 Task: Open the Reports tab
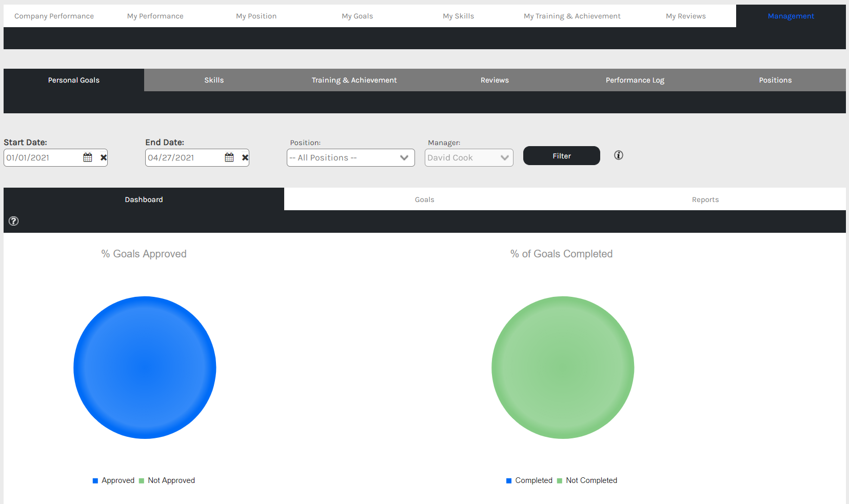(705, 199)
